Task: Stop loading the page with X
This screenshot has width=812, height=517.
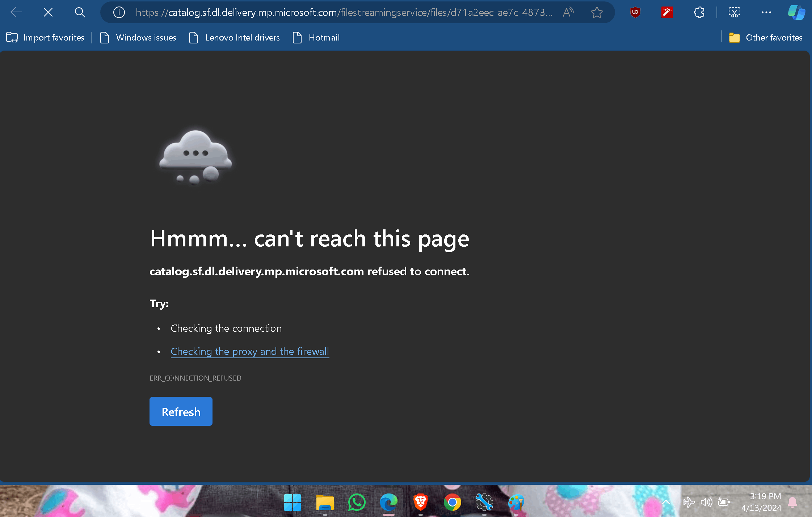Action: pyautogui.click(x=48, y=13)
